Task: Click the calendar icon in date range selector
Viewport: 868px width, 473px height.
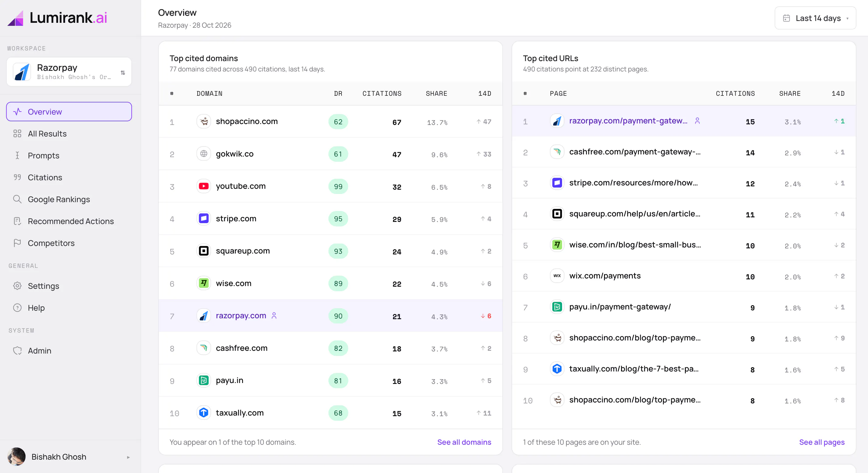Action: tap(786, 18)
